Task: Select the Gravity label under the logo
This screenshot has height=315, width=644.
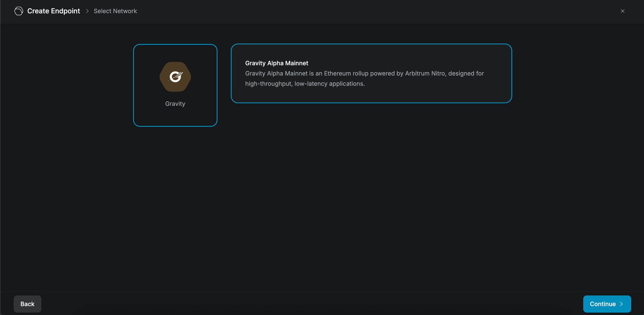Action: click(175, 104)
